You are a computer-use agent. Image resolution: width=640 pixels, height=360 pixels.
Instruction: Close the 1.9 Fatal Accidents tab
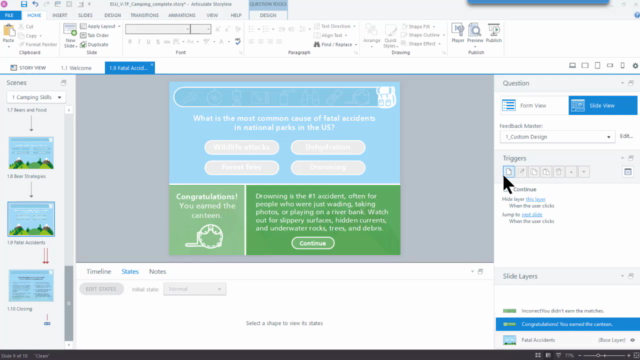[x=152, y=64]
